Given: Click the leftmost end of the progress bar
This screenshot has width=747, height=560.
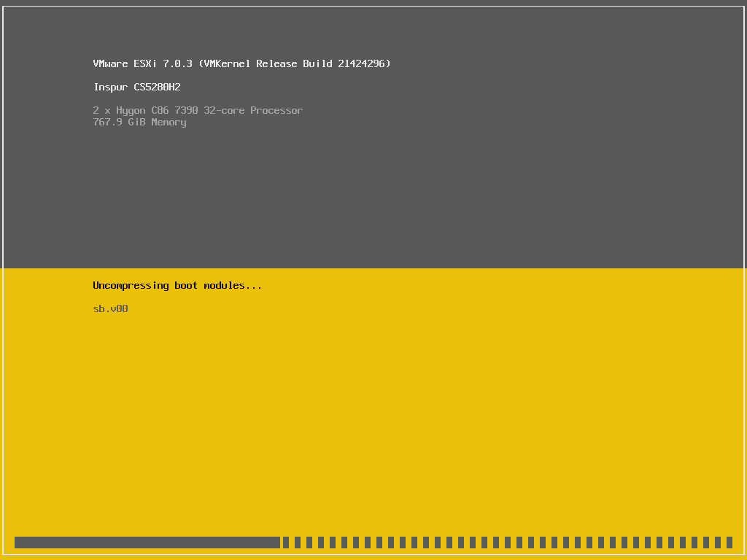Looking at the screenshot, I should pos(17,542).
